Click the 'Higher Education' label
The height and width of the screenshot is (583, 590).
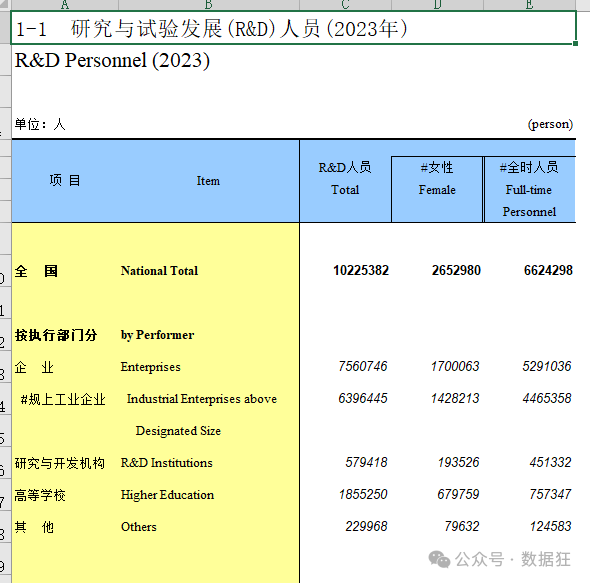coord(167,495)
